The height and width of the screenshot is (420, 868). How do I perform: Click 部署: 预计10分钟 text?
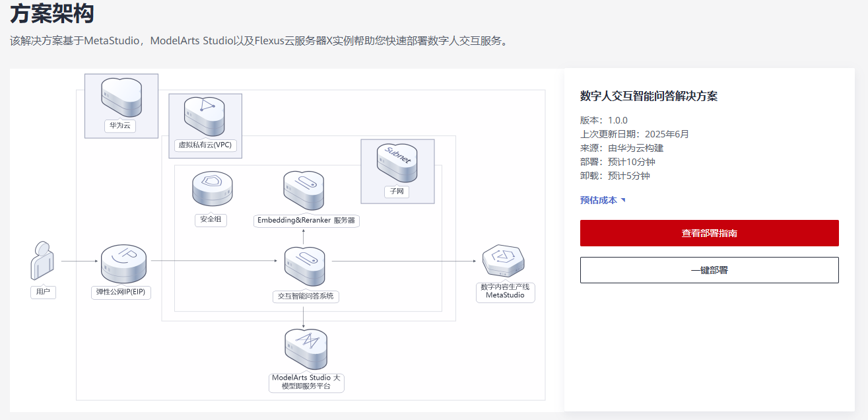618,162
